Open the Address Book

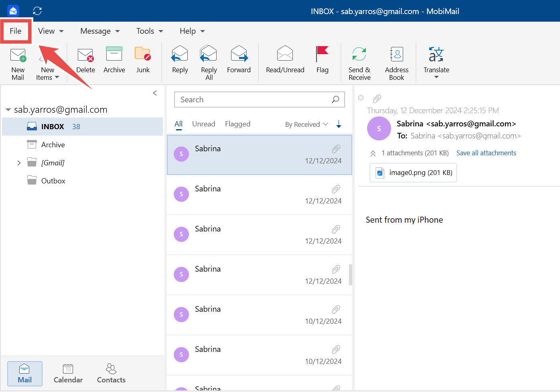click(x=396, y=63)
